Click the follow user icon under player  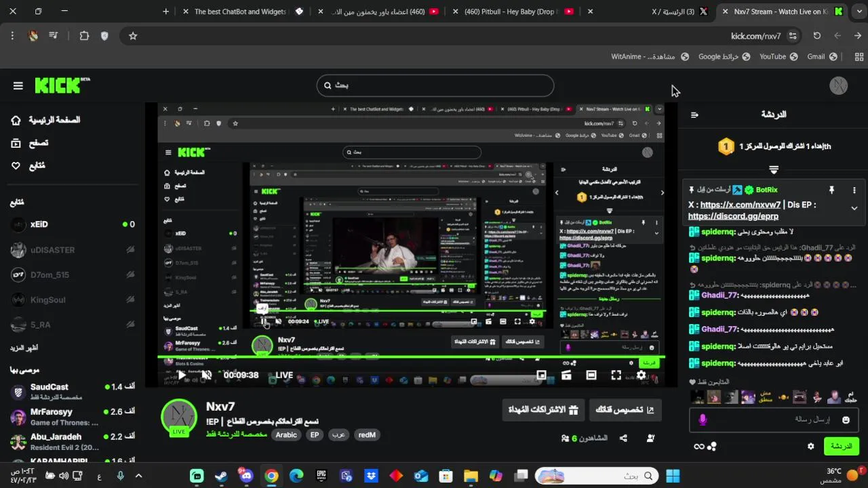[651, 439]
